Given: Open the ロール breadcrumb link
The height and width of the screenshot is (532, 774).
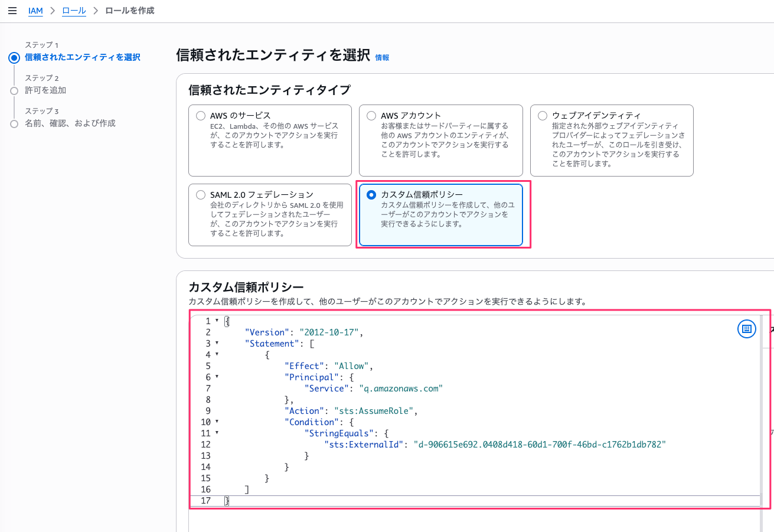Looking at the screenshot, I should 74,11.
